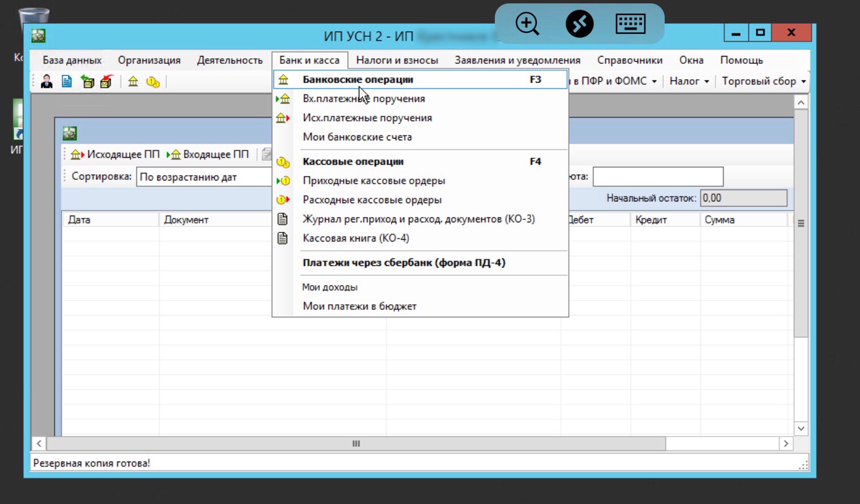Click the status bar text Резервная копия готова!
This screenshot has height=504, width=860.
click(x=92, y=463)
